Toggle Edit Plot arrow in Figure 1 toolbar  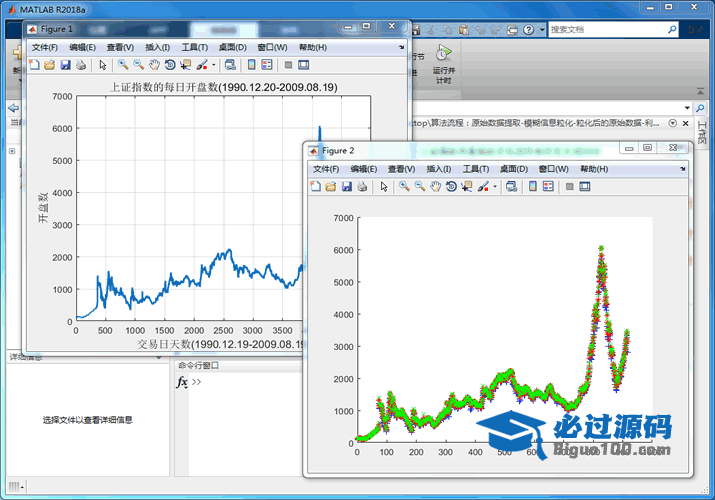102,65
